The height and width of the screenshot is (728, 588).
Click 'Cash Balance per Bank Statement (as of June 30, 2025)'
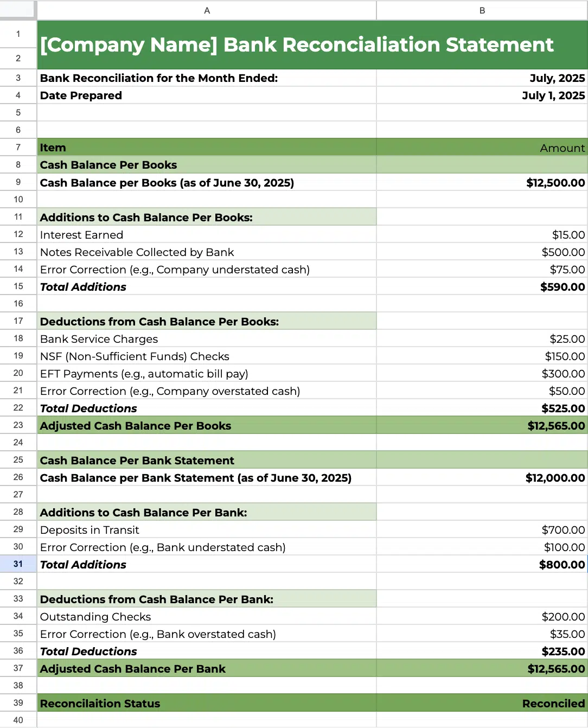pos(207,477)
